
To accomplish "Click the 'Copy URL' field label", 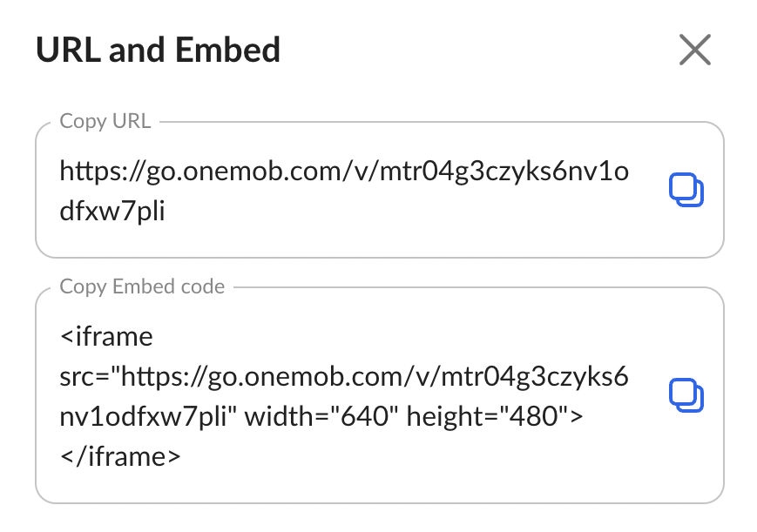I will pos(105,121).
